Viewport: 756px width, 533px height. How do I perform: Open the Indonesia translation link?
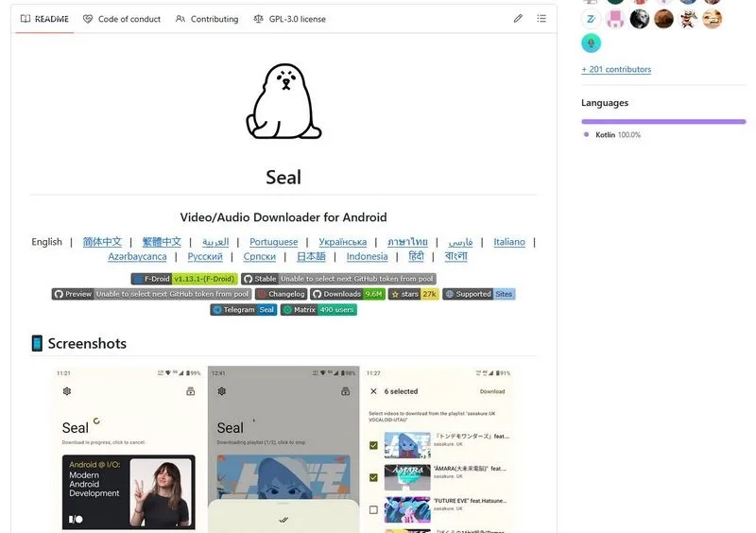[367, 257]
